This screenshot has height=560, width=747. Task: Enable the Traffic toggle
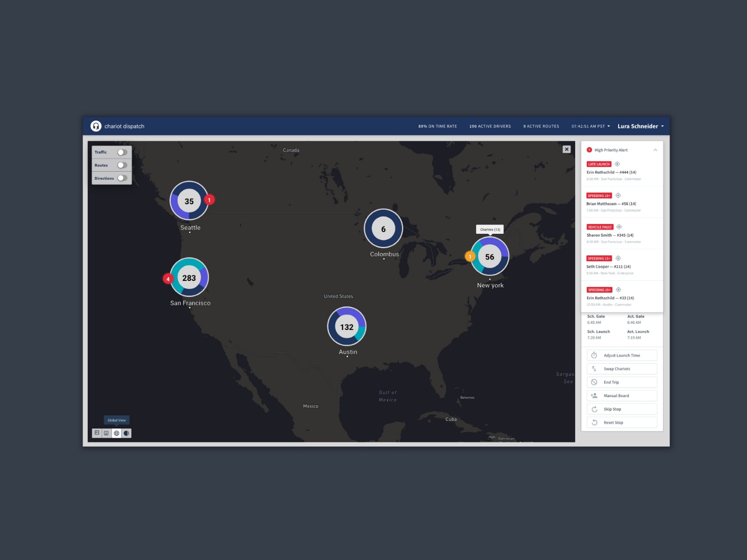122,152
